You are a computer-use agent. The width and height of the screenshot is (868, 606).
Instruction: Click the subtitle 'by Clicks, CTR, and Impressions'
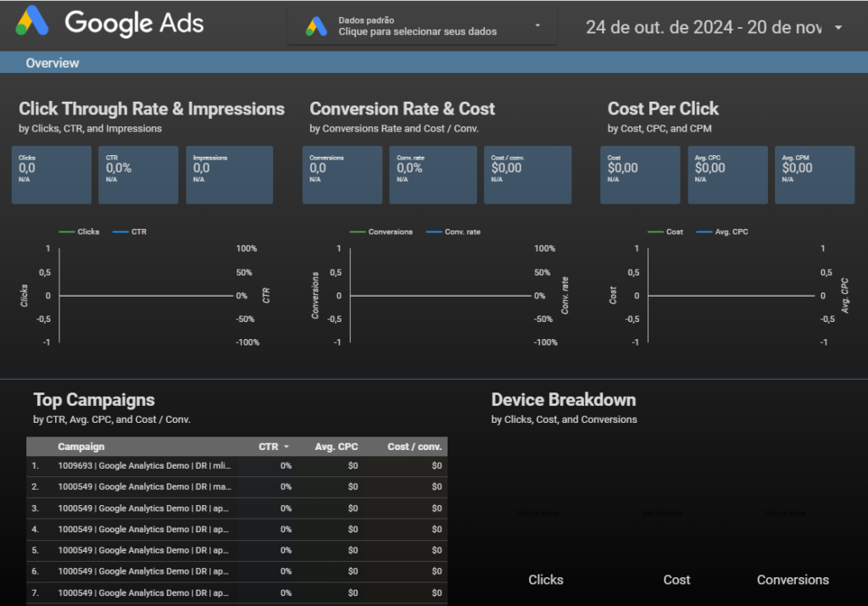[90, 128]
